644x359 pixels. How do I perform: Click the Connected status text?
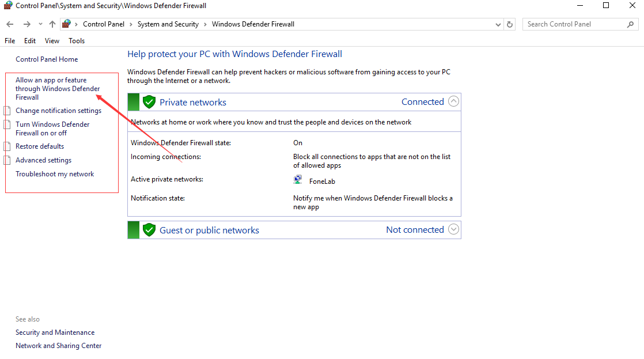coord(423,102)
